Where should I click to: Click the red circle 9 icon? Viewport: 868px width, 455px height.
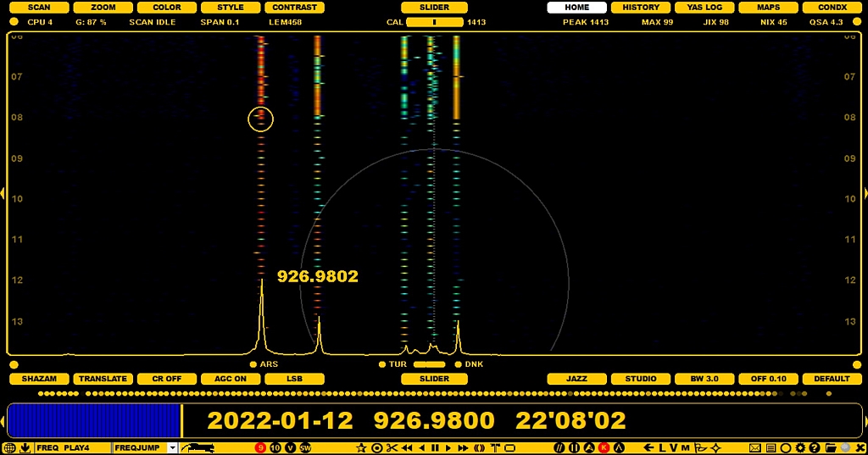tap(260, 447)
